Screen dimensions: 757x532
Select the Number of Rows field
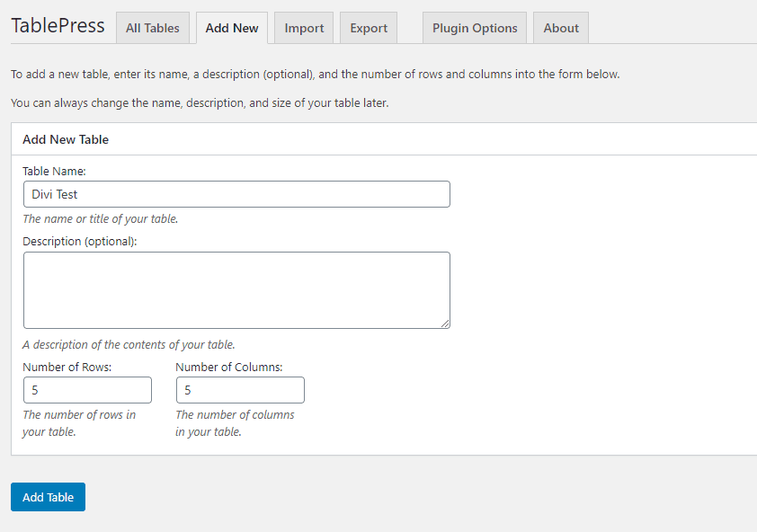pos(87,390)
